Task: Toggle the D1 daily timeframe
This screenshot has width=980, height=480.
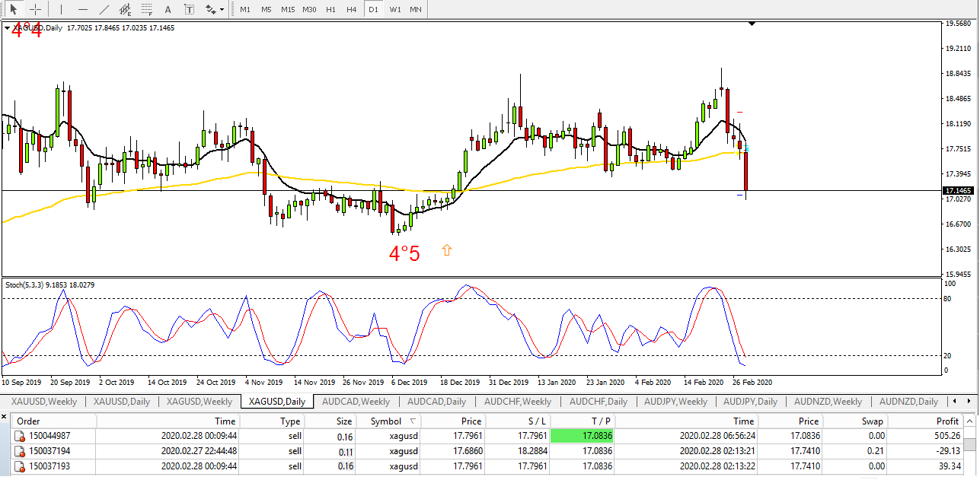Action: tap(372, 9)
